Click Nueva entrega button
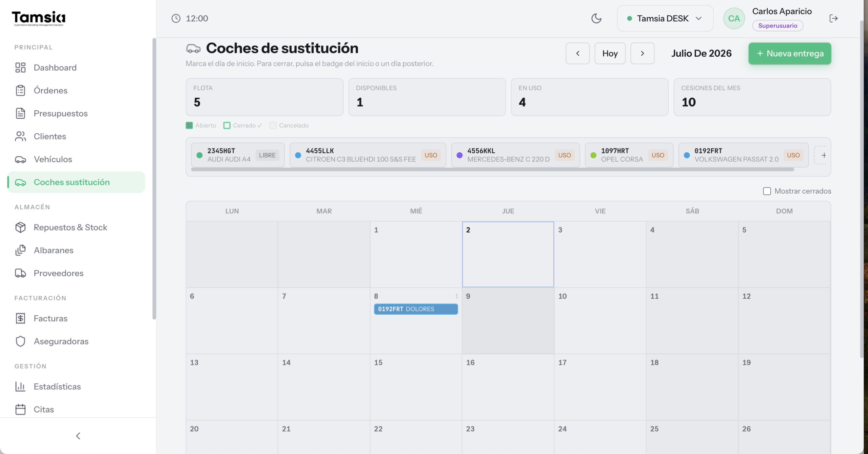 tap(790, 53)
